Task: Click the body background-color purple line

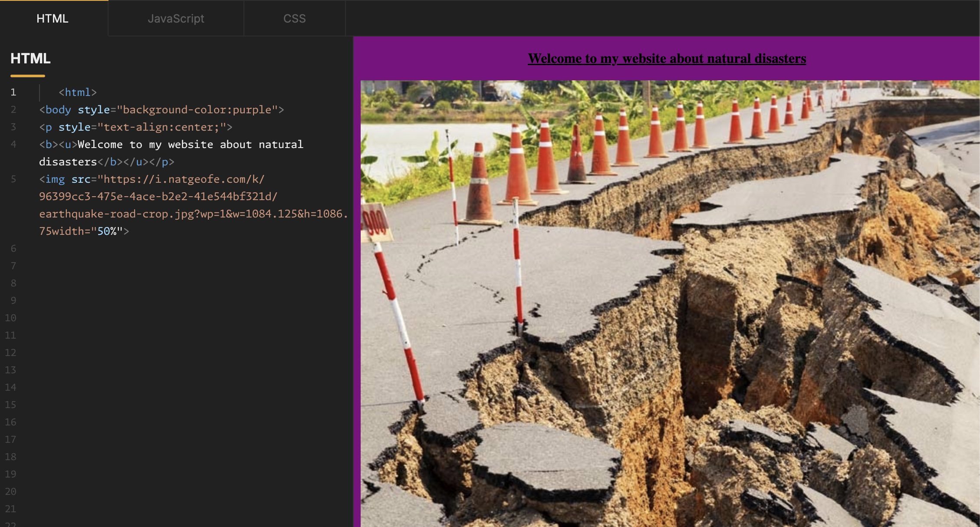Action: [161, 109]
